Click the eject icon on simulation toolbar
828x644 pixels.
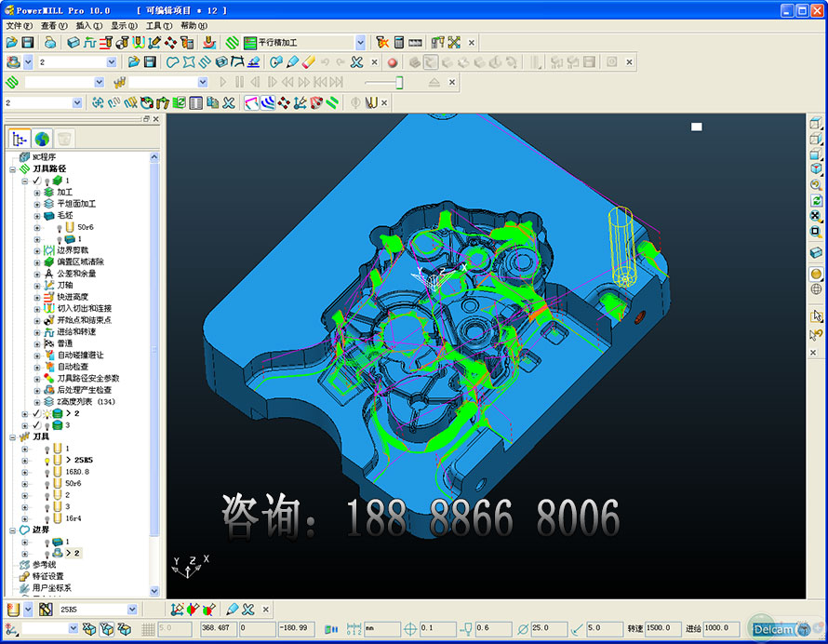click(x=434, y=83)
